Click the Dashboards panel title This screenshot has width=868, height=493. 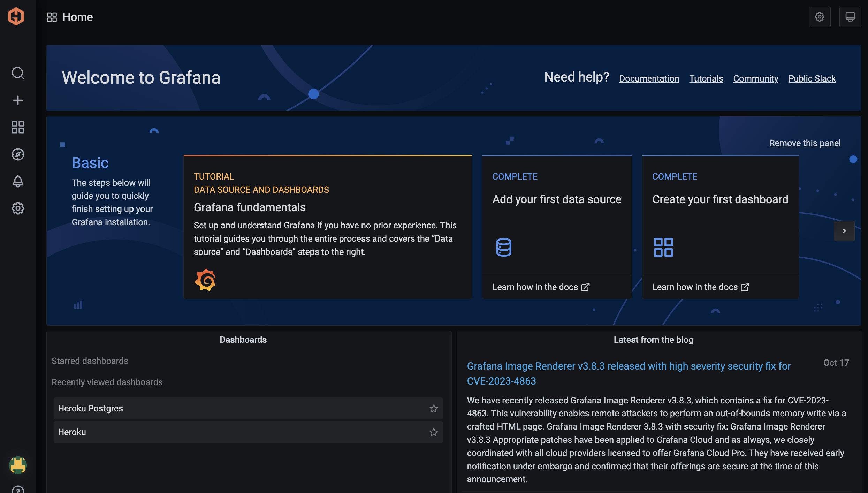point(243,340)
